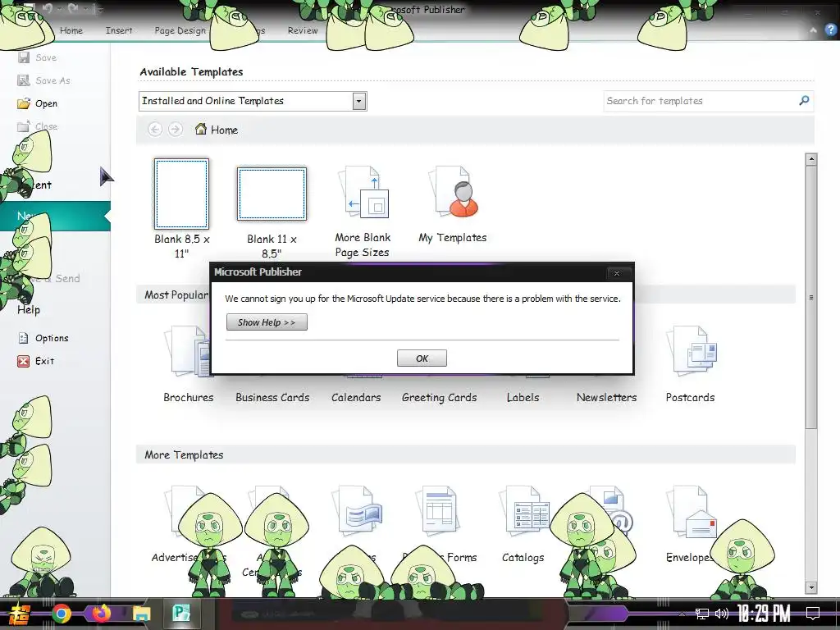Open My Templates folder

click(453, 204)
